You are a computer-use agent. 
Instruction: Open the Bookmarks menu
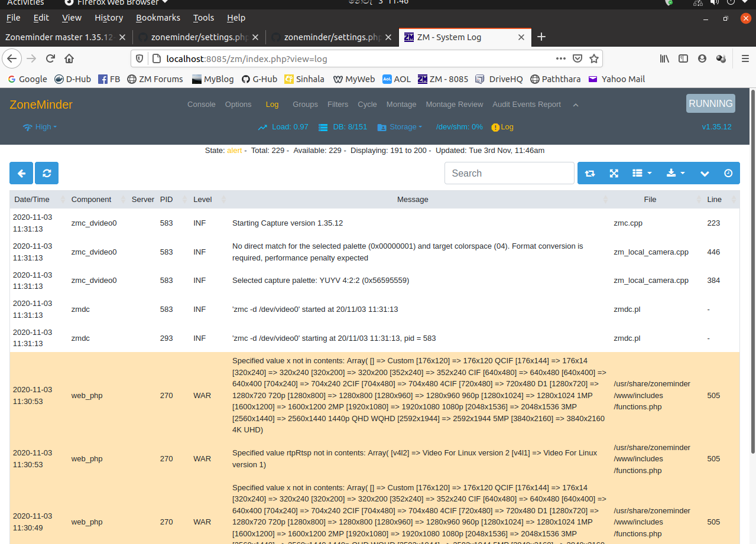tap(158, 18)
